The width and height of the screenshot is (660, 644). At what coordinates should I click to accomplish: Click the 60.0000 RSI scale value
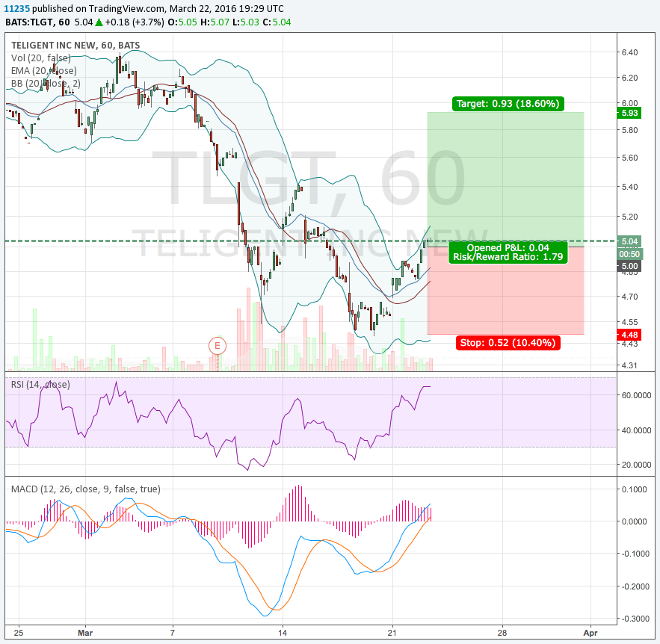click(x=636, y=395)
